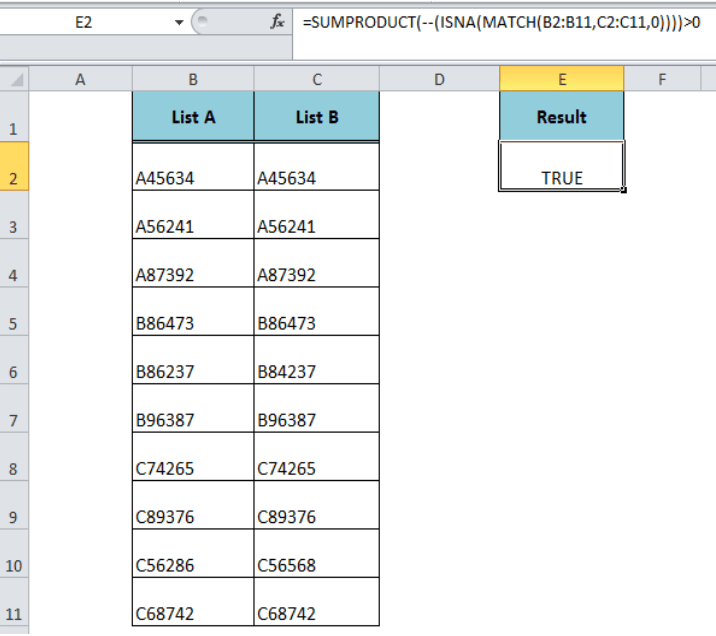
Task: Select column A header
Action: [80, 79]
